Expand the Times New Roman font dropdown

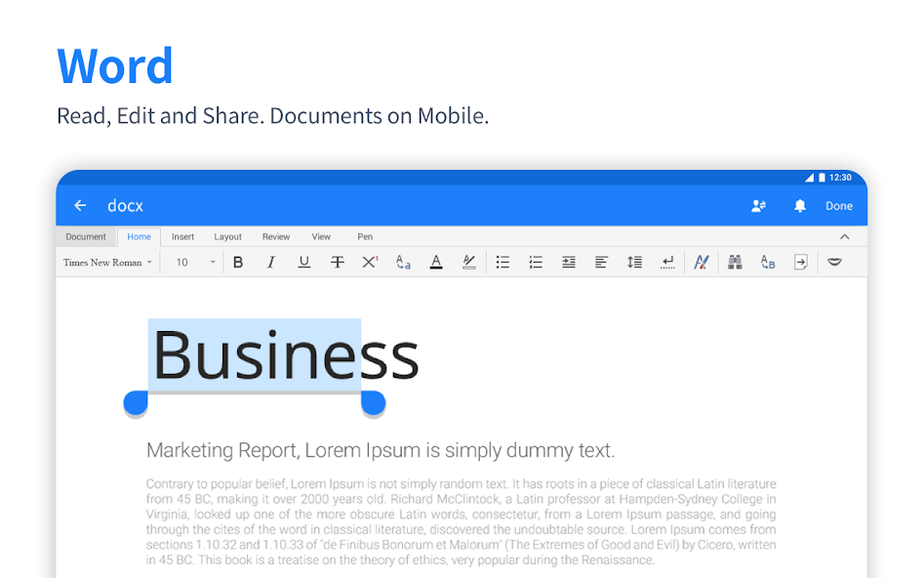coord(107,263)
